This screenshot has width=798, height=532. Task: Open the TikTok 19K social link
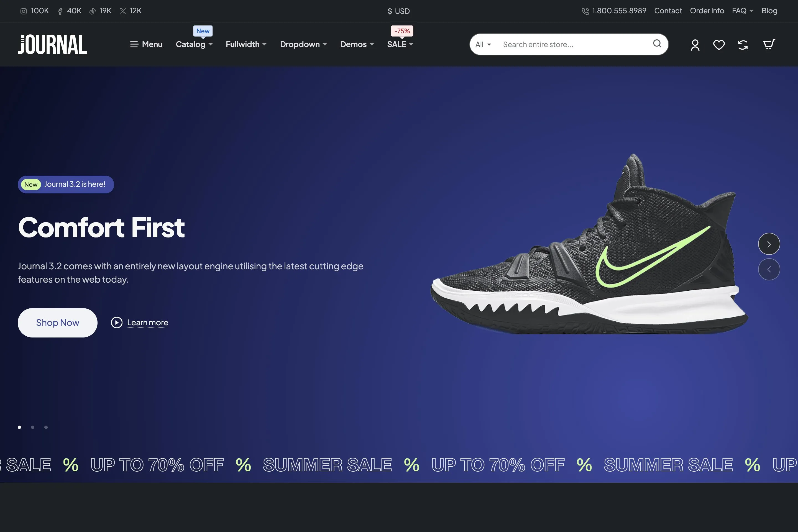pyautogui.click(x=100, y=11)
